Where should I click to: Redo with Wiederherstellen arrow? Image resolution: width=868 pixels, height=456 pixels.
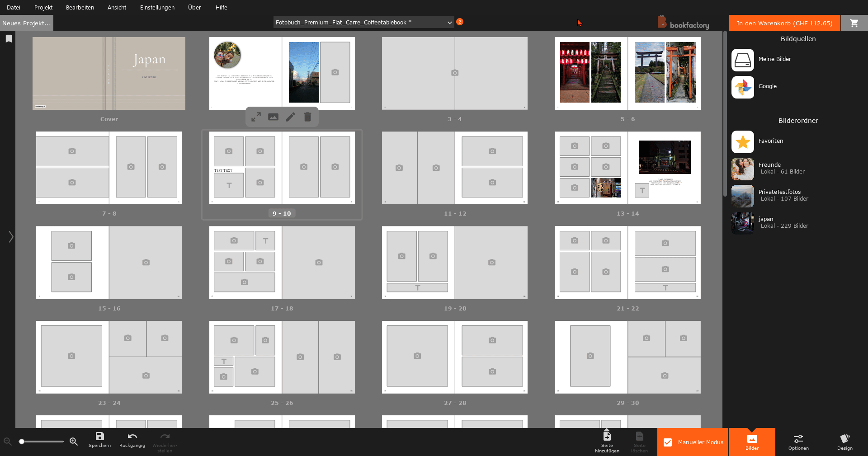(x=165, y=442)
